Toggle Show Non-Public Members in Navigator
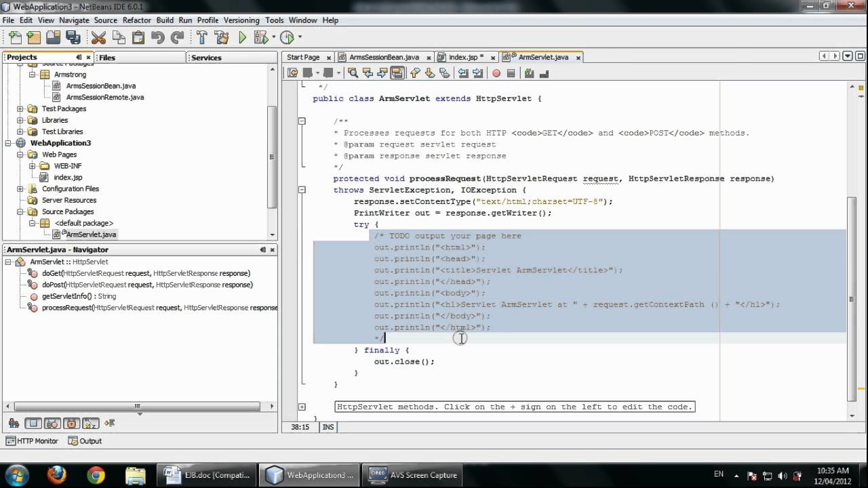 [x=71, y=423]
